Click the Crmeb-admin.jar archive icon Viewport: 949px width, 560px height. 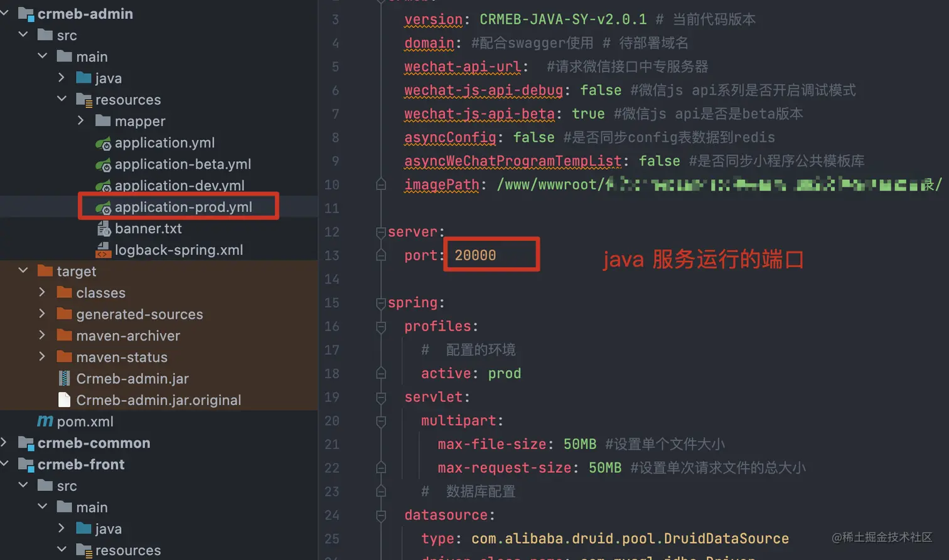64,378
